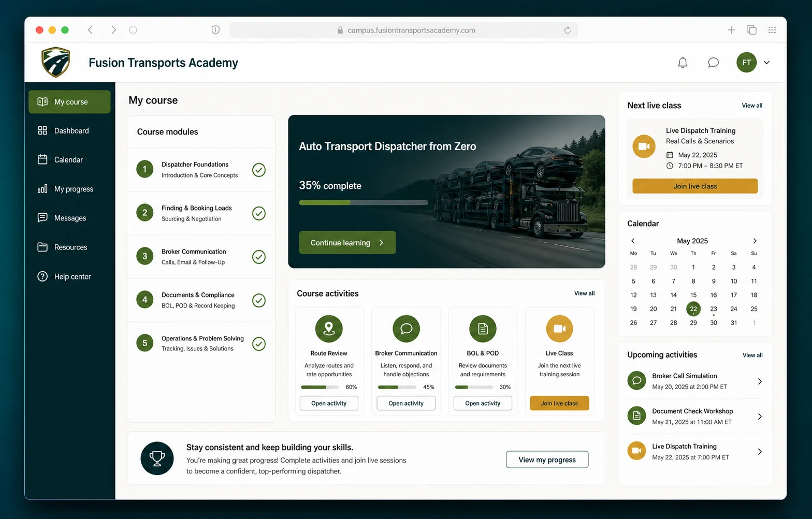Click the Route Review 60% progress bar
The width and height of the screenshot is (812, 519).
pyautogui.click(x=320, y=387)
